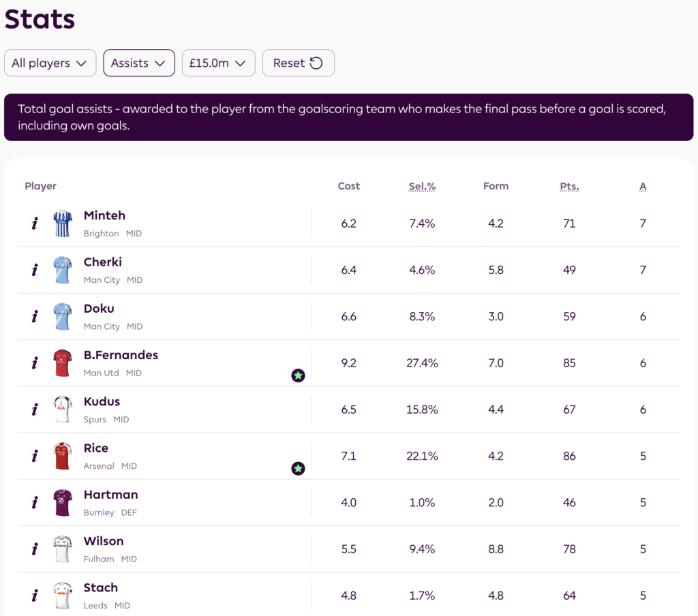Open the Assists stat dropdown
The height and width of the screenshot is (616, 698).
pos(138,63)
